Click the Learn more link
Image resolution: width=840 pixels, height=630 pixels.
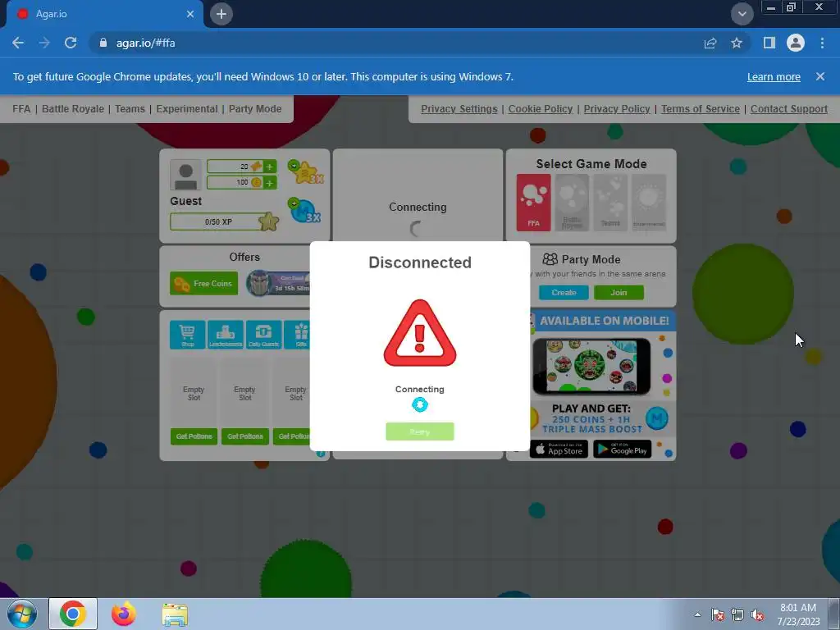point(774,76)
